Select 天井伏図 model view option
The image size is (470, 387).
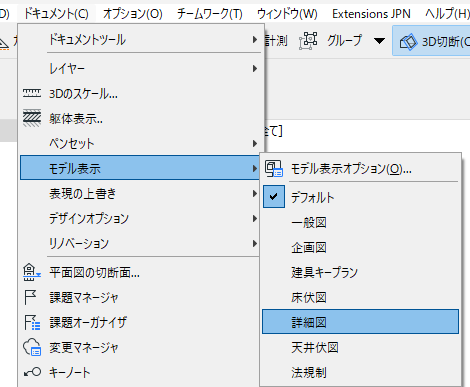(360, 348)
